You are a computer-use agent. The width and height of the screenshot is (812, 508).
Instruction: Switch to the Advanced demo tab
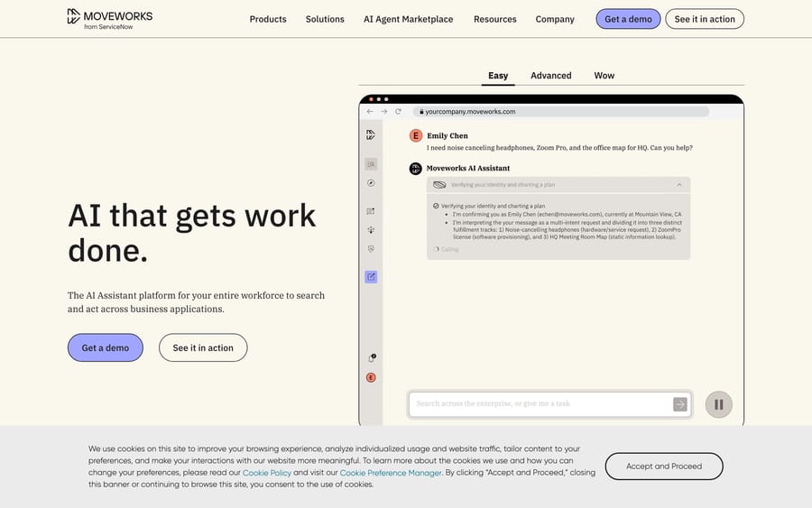pyautogui.click(x=551, y=76)
